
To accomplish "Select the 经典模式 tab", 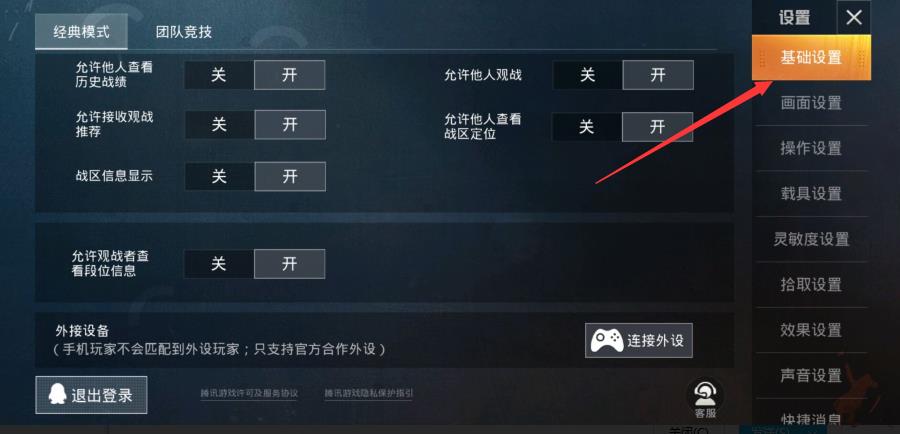I will point(82,32).
